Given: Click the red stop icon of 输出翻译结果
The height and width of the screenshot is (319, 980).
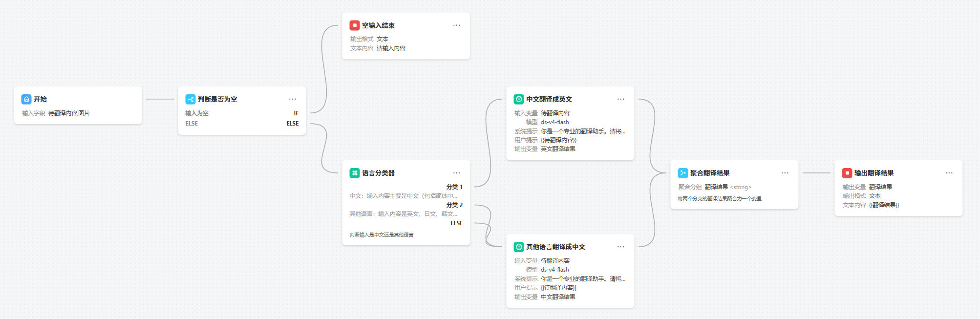Looking at the screenshot, I should (x=847, y=173).
